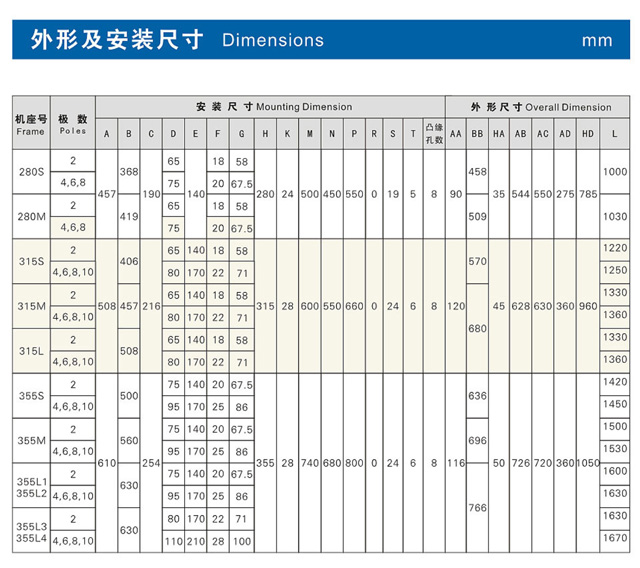The height and width of the screenshot is (568, 640).
Task: Click the 安装尺寸 Mounting Dimension header
Action: (273, 106)
